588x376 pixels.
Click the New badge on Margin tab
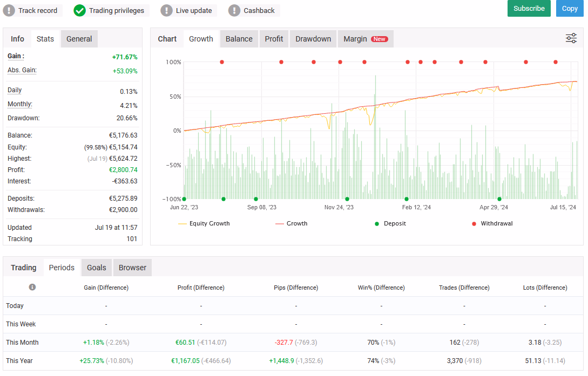(x=379, y=39)
